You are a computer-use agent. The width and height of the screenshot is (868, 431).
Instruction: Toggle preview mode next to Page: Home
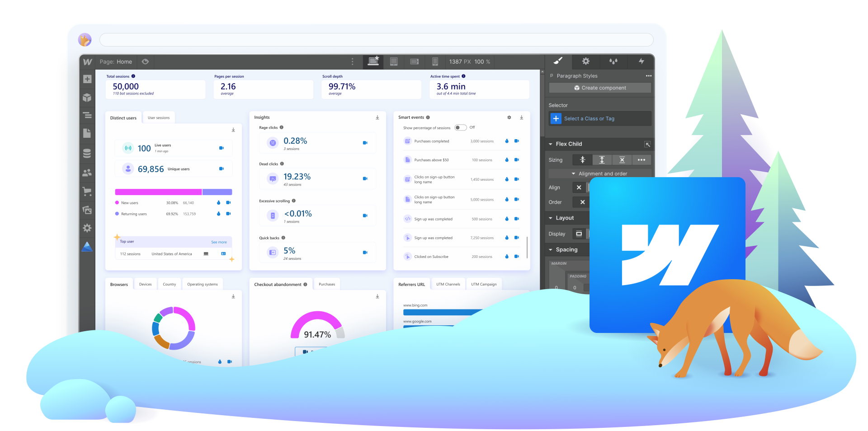(x=145, y=61)
